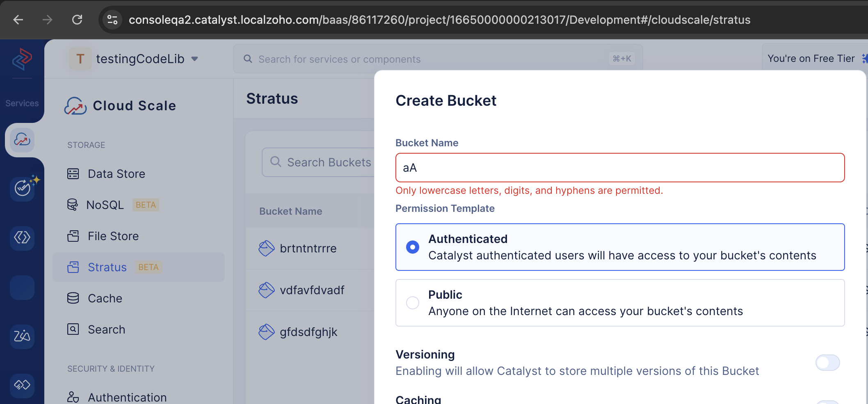
Task: Open the service icon with sparkle stars
Action: [x=23, y=188]
